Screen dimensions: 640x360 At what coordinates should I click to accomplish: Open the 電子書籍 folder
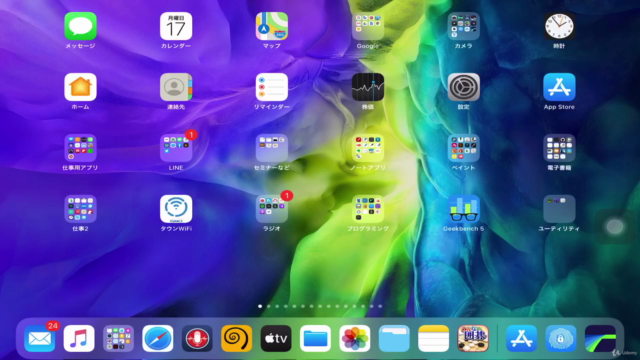559,148
